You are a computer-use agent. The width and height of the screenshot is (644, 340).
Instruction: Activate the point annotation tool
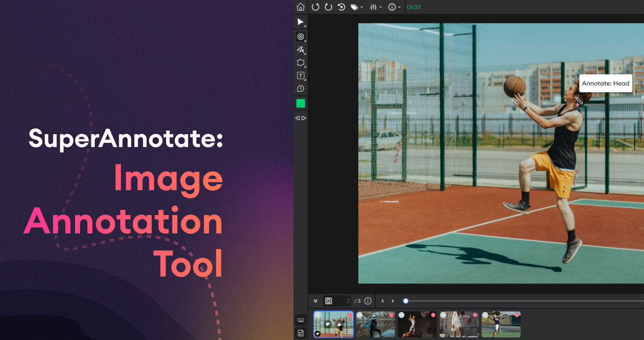coord(300,36)
